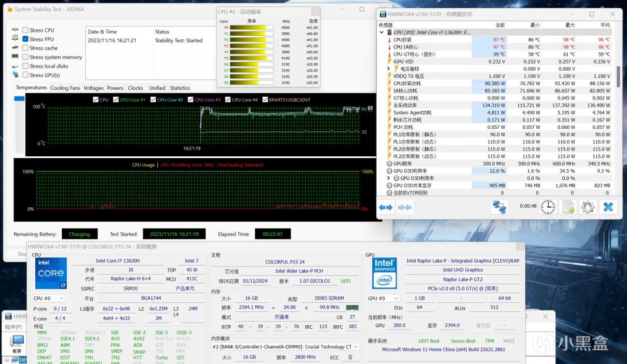This screenshot has width=627, height=364.
Task: Click the thermometer icon beside CPU封装
Action: (389, 40)
